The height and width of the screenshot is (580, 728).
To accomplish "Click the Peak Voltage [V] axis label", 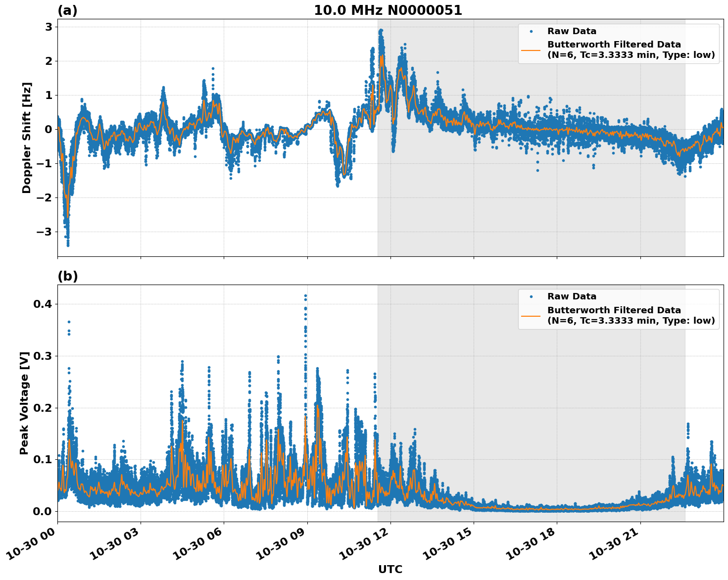I will point(23,401).
